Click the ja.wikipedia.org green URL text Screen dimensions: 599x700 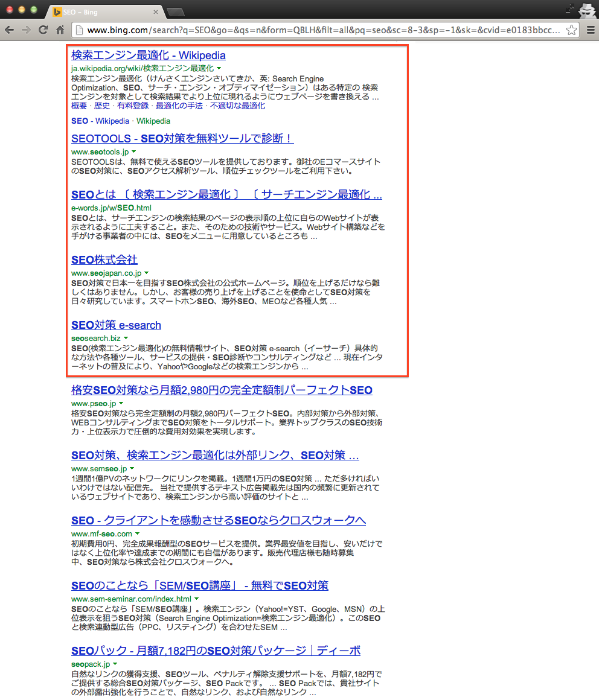coord(143,68)
